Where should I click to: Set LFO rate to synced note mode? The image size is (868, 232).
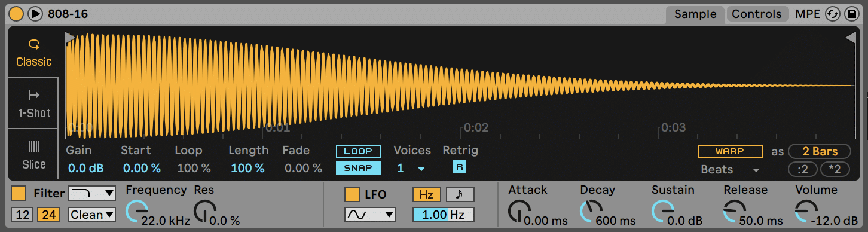pyautogui.click(x=460, y=194)
